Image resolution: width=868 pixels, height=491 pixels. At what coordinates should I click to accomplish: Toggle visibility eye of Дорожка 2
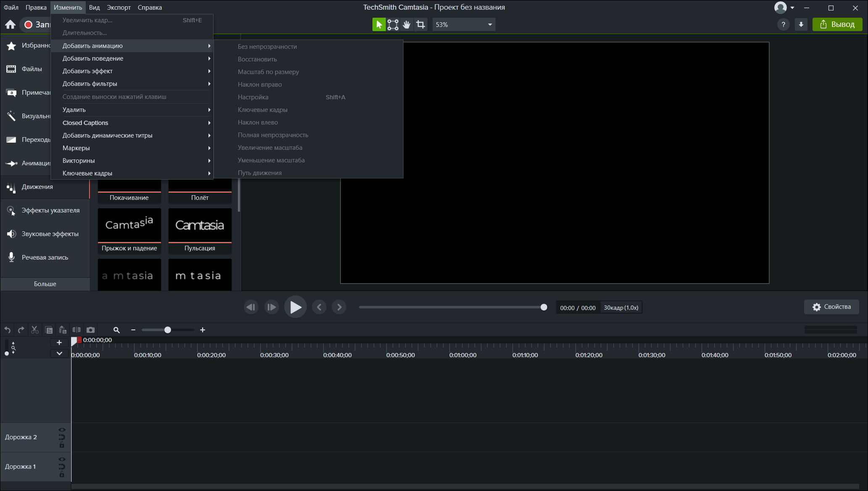coord(62,430)
